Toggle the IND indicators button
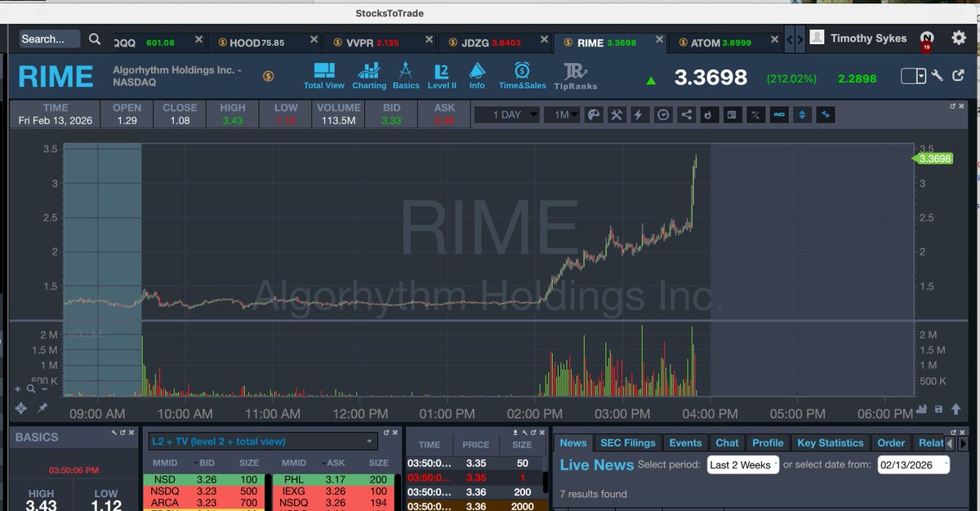The height and width of the screenshot is (511, 980). (779, 115)
